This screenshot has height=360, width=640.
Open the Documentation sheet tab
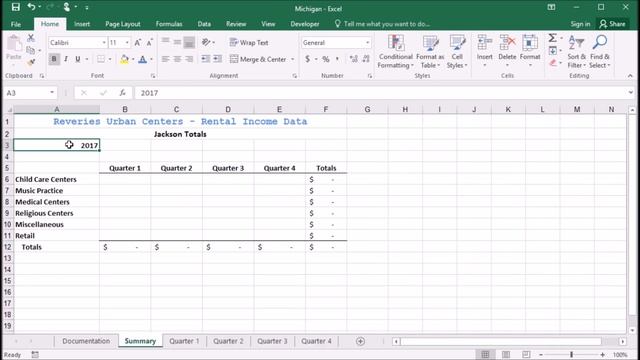pos(86,341)
